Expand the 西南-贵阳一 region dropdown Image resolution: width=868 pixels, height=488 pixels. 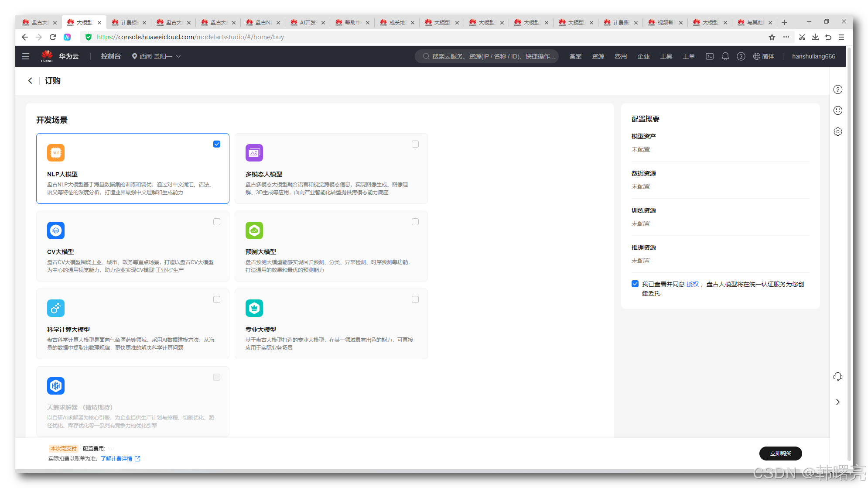click(x=156, y=56)
